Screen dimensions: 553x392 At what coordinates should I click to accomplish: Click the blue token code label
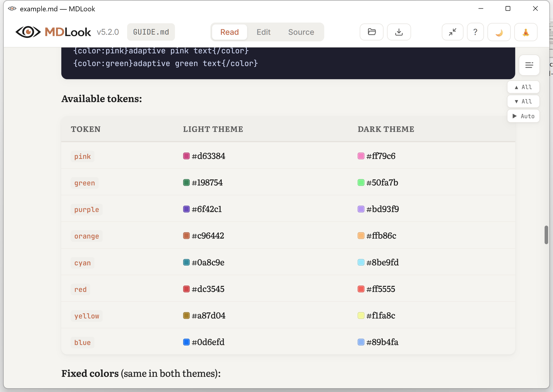point(82,343)
